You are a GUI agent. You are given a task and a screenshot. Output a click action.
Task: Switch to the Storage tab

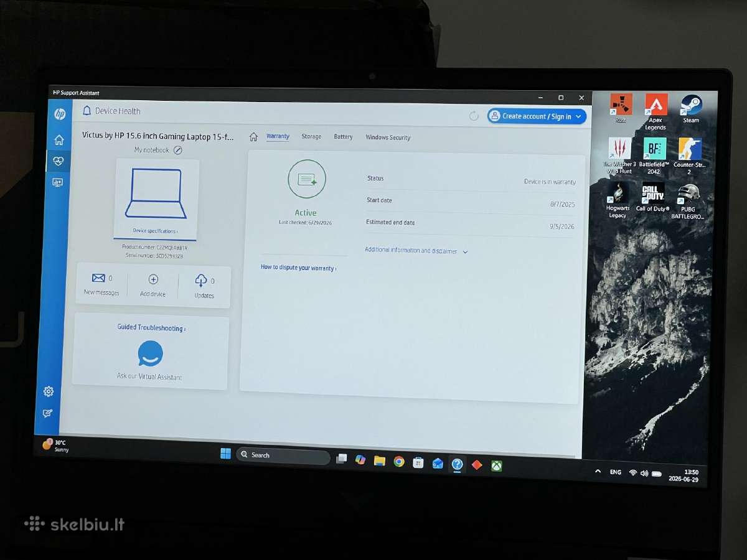point(311,137)
